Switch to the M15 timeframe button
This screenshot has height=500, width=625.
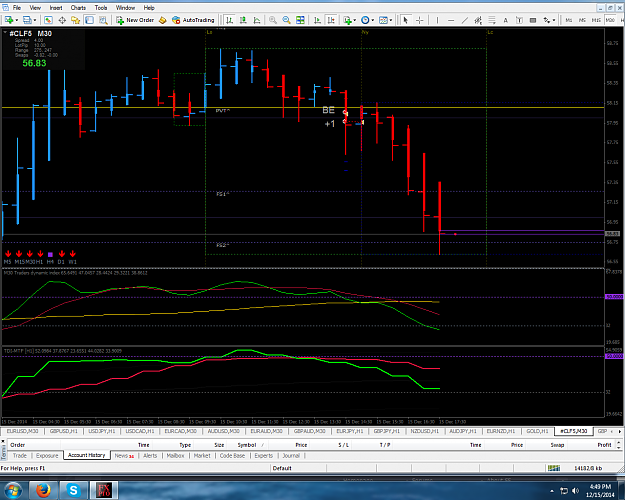coord(596,20)
